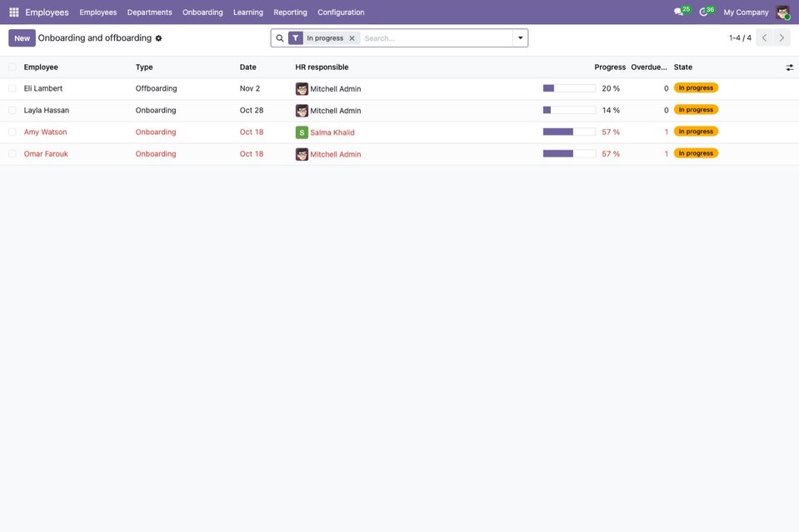Open the Reporting menu
This screenshot has width=799, height=532.
290,12
